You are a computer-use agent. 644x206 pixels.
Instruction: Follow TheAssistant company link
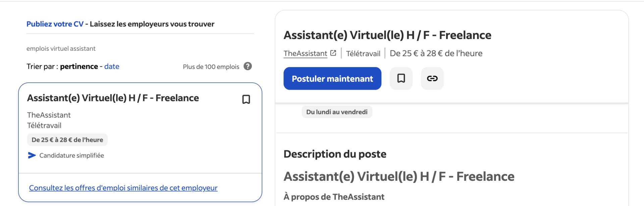pos(305,53)
